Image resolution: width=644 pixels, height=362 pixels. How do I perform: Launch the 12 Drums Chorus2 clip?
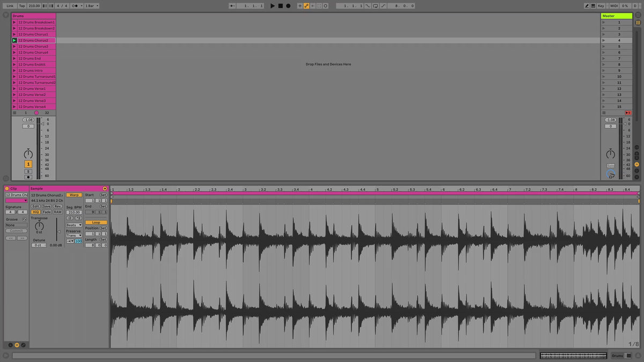(x=14, y=40)
